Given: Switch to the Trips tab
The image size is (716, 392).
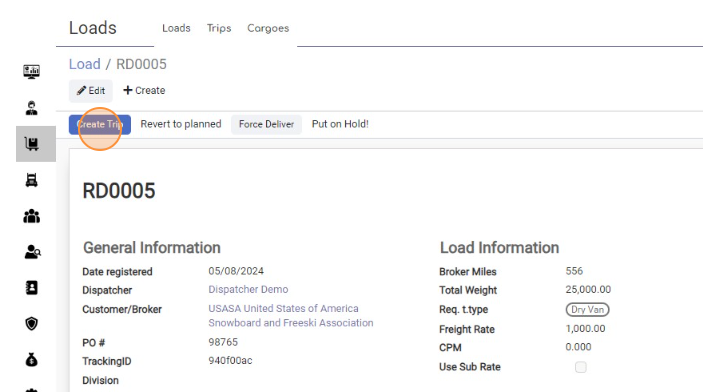Looking at the screenshot, I should pos(219,28).
